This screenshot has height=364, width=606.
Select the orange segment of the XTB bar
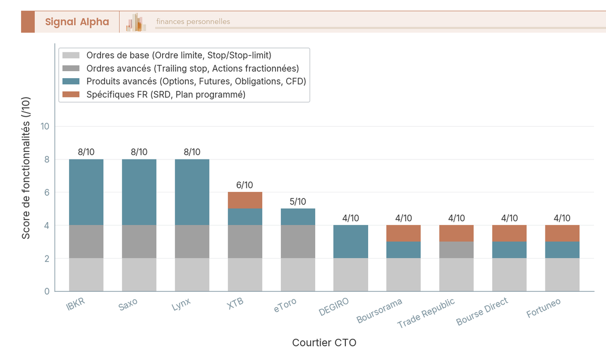[245, 200]
